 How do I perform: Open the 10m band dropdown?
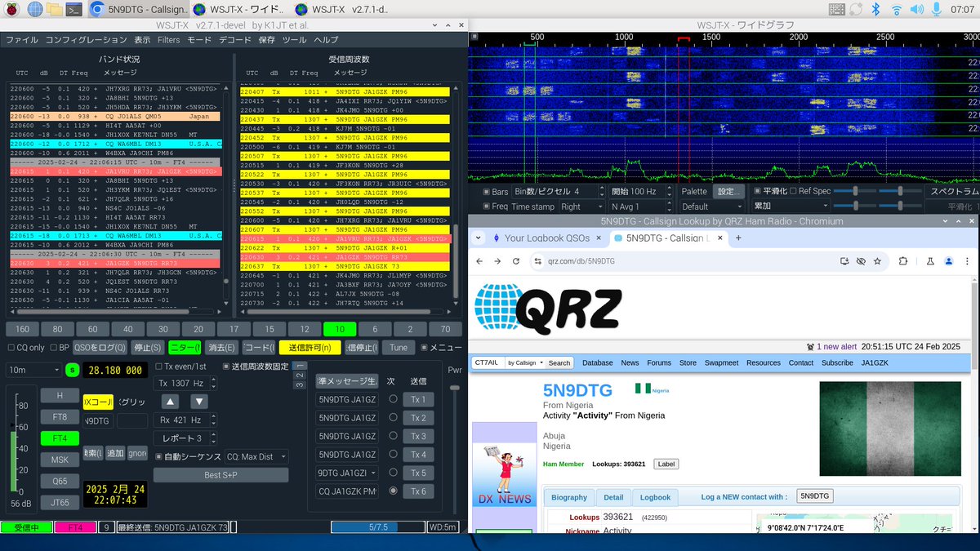point(33,370)
